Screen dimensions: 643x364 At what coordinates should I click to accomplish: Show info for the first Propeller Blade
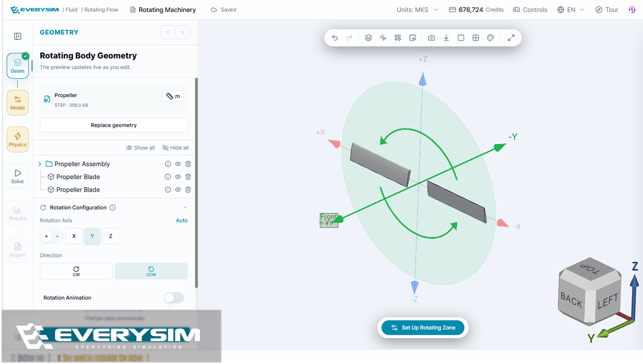pos(168,177)
